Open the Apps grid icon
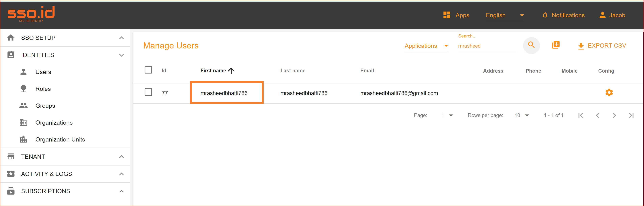 447,15
